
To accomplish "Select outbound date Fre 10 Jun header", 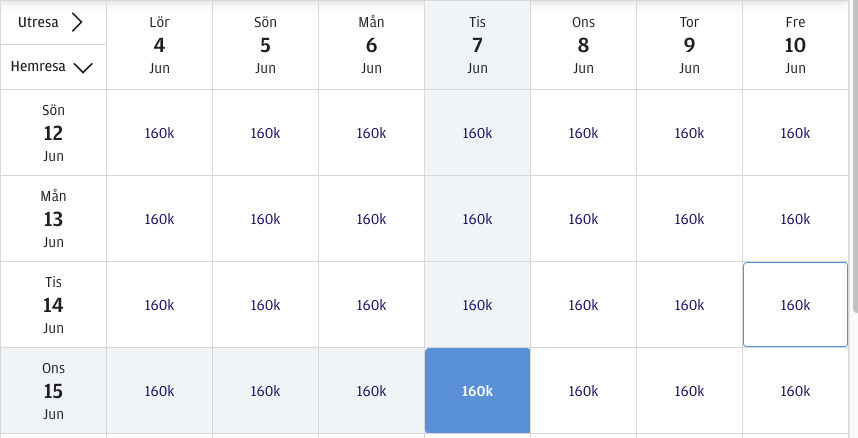I will pos(795,45).
